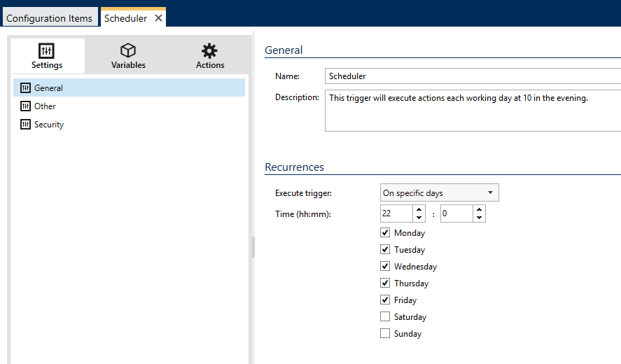The image size is (621, 364).
Task: Decrease the hours value with down arrow
Action: coord(419,218)
